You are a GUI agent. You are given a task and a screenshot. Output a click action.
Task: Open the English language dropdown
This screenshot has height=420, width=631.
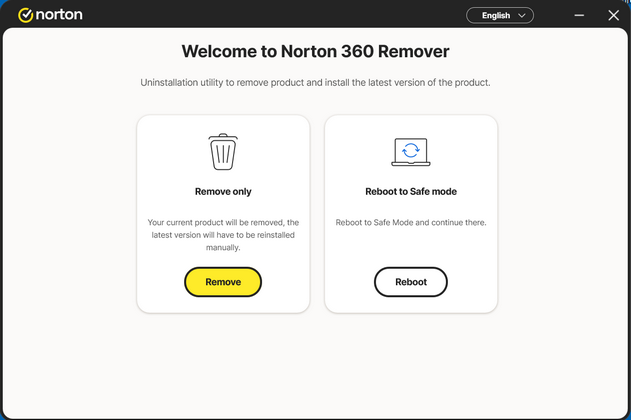click(500, 15)
